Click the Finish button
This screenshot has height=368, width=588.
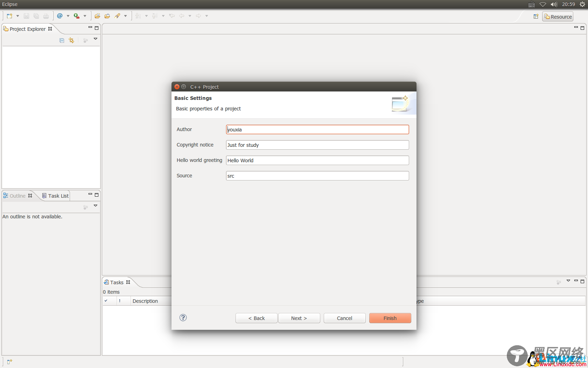tap(390, 318)
